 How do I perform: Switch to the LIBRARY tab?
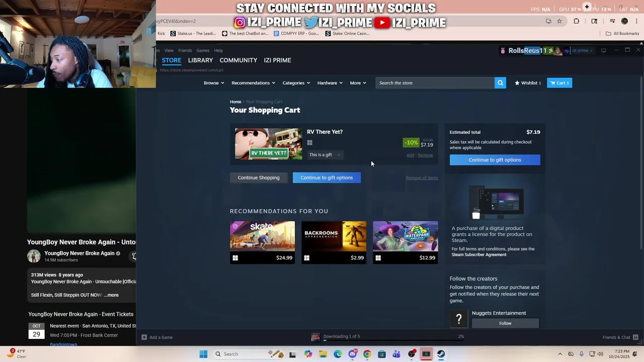tap(200, 60)
